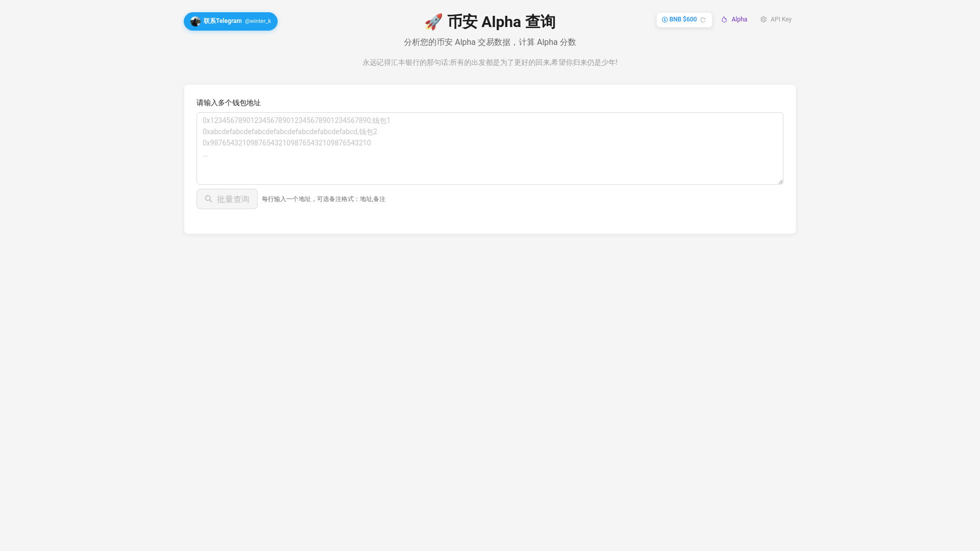Click the 请输入多个钱包地址 label
980x551 pixels.
point(229,103)
